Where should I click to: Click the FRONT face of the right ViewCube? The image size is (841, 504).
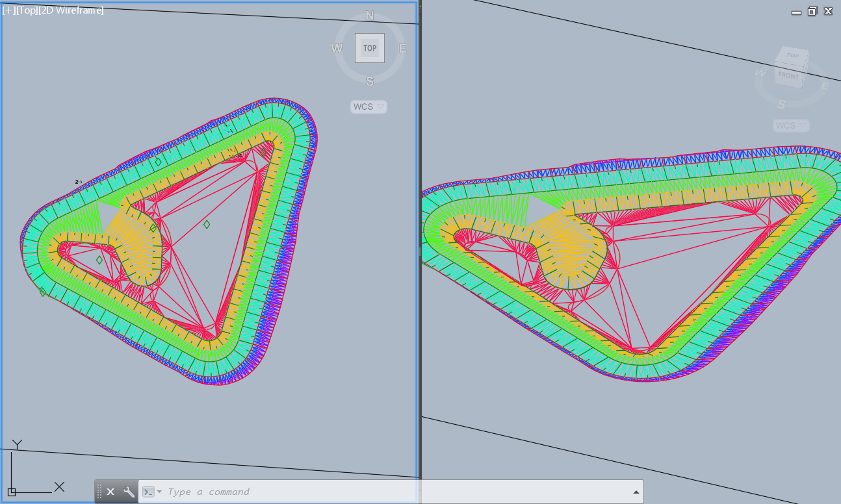(789, 75)
